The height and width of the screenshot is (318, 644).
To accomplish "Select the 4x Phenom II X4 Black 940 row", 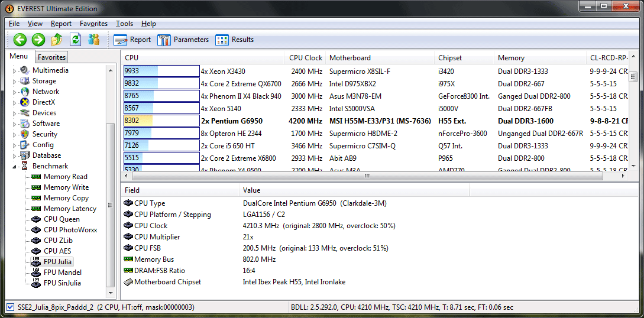I will tap(376, 96).
